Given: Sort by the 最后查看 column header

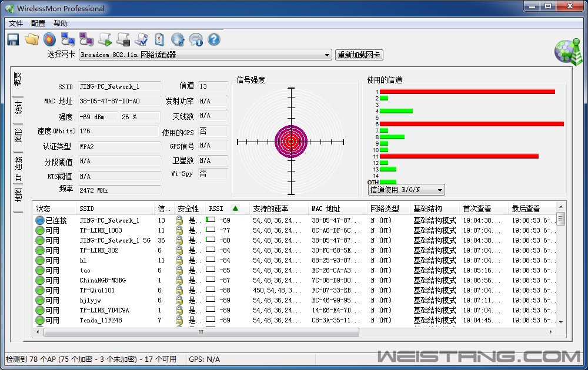Looking at the screenshot, I should click(x=533, y=208).
